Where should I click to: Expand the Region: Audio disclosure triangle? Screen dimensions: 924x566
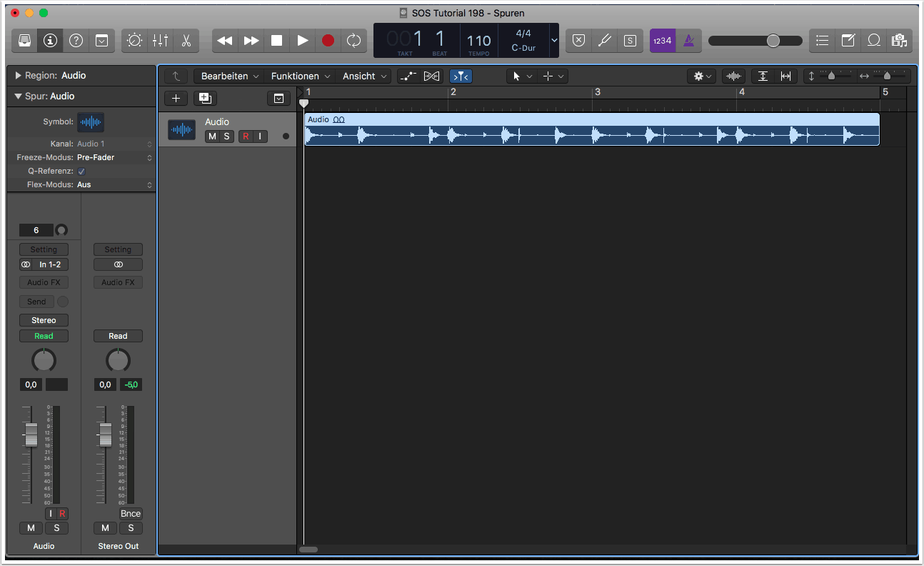(x=18, y=75)
